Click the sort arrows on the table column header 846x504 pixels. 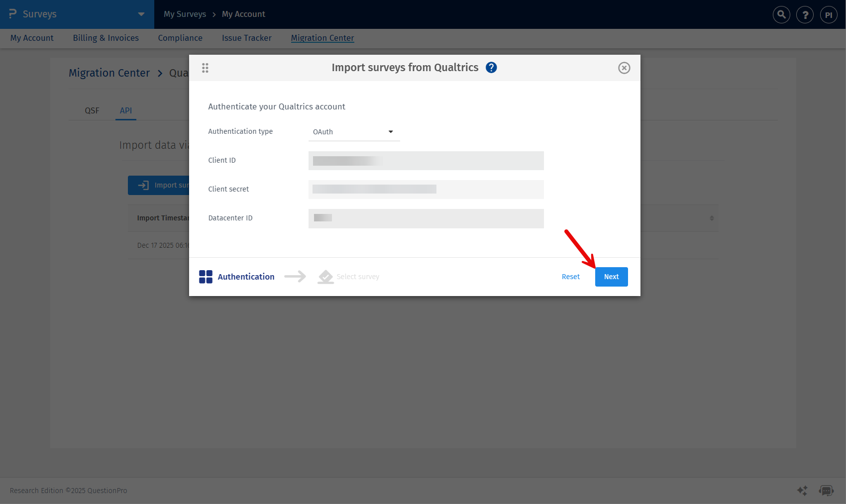pyautogui.click(x=712, y=218)
